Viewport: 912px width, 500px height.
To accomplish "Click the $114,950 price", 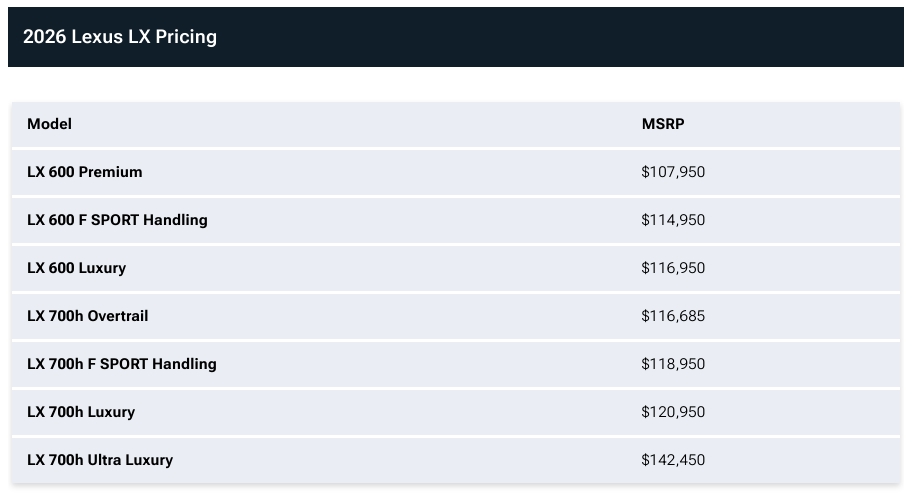I will [673, 220].
